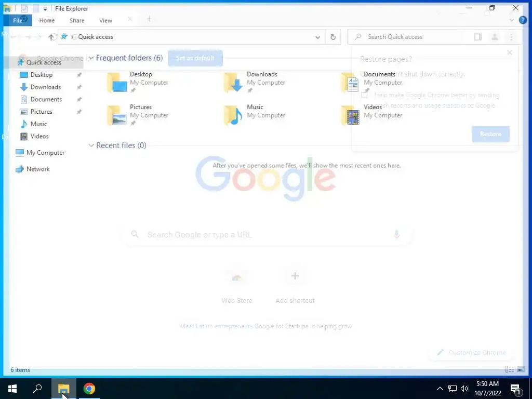The width and height of the screenshot is (532, 399).
Task: Select Desktop in the navigation pane
Action: point(42,75)
